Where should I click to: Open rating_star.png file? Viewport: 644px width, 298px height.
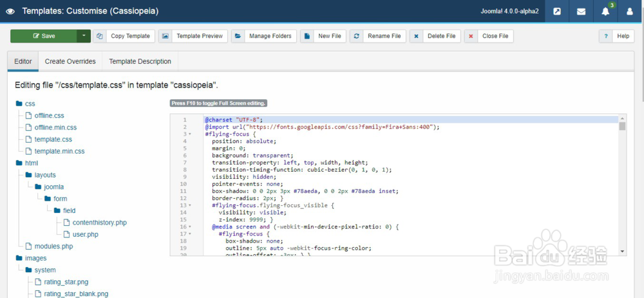pos(62,283)
